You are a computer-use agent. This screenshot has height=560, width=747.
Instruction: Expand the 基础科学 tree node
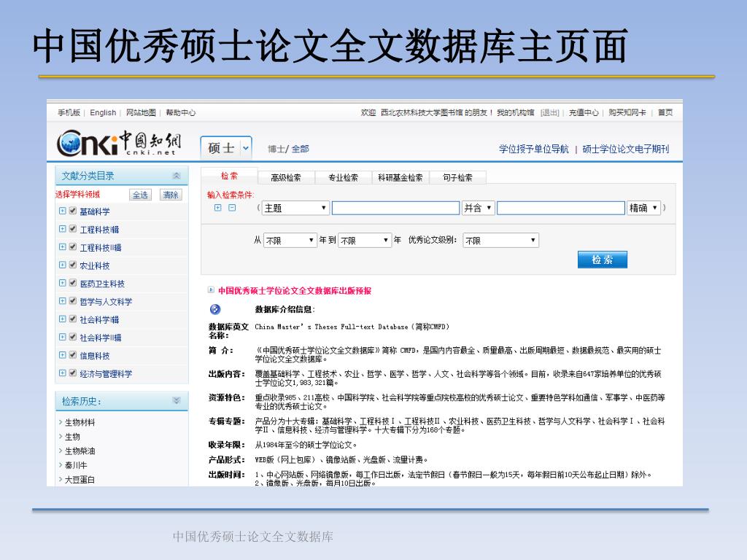point(63,211)
